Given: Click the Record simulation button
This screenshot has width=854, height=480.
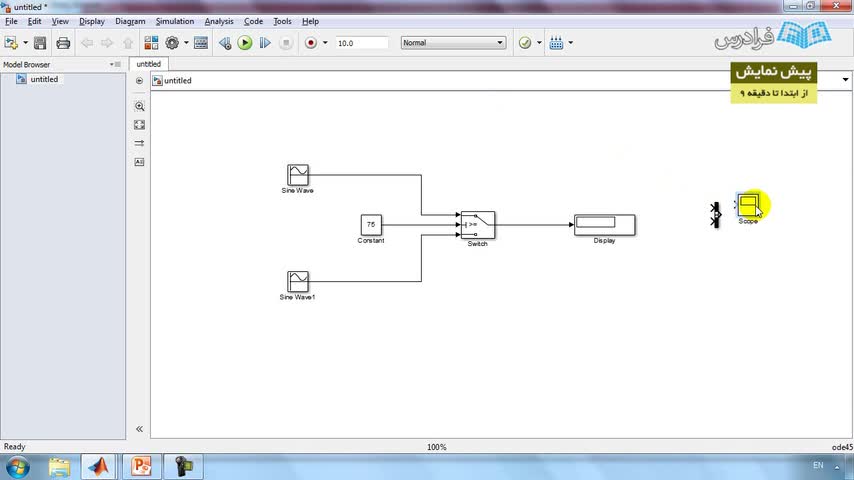Looking at the screenshot, I should pos(311,42).
